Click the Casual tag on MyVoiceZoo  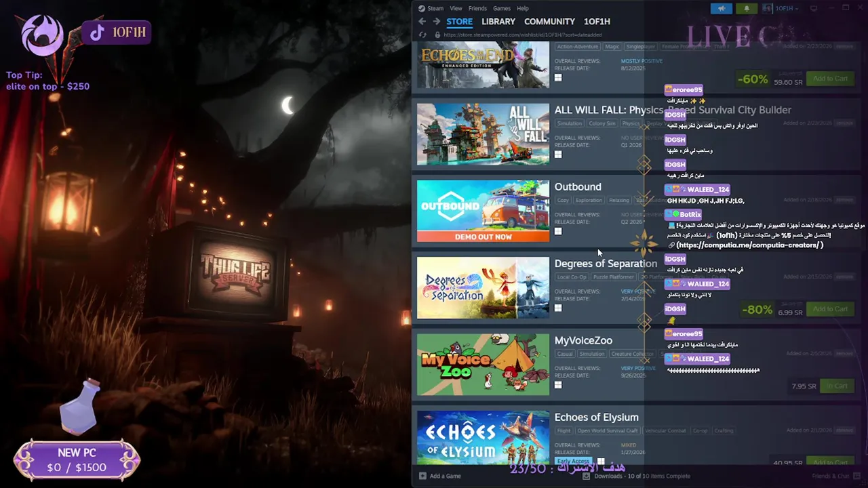tap(564, 354)
